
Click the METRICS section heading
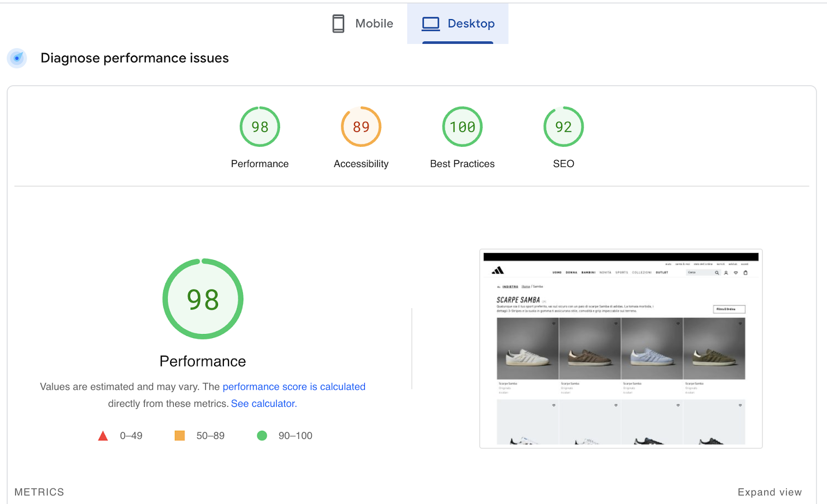click(39, 492)
